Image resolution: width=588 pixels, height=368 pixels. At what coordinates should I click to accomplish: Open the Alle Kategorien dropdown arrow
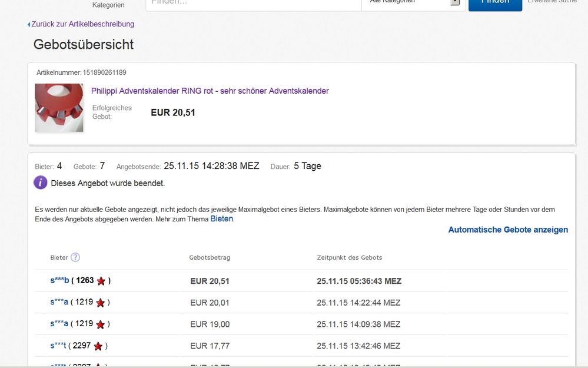point(455,2)
